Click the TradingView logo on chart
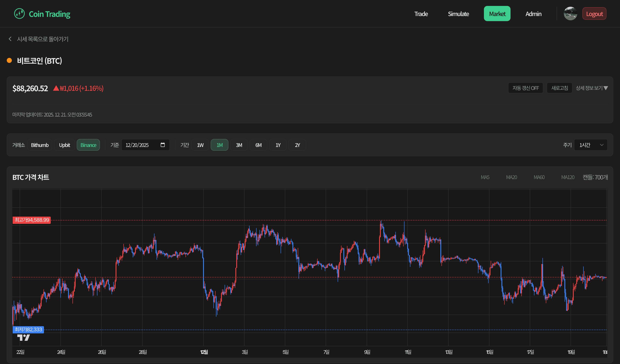 24,337
